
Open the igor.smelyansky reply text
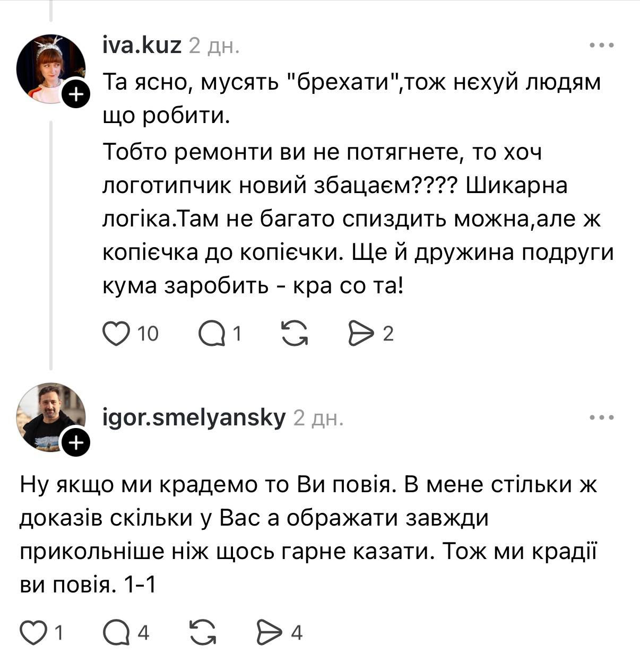pyautogui.click(x=308, y=535)
